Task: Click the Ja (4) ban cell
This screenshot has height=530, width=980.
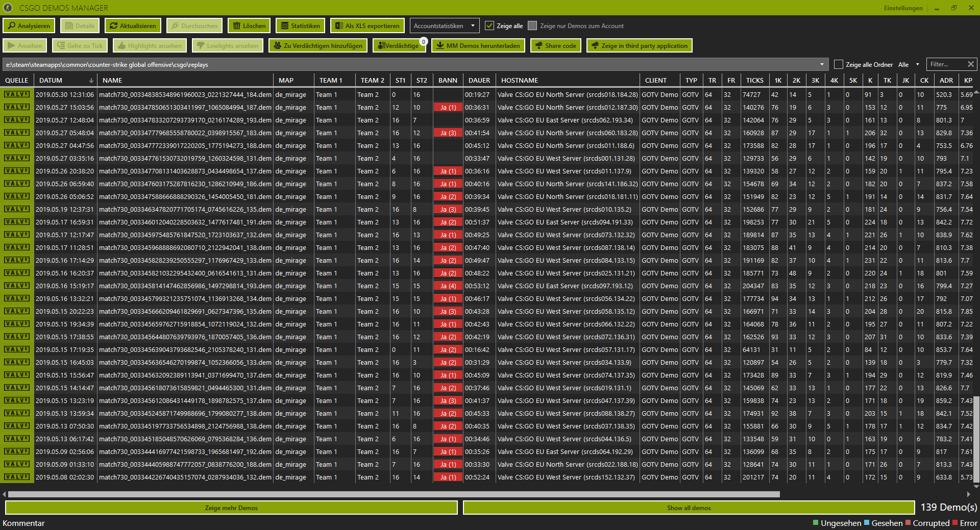Action: [448, 286]
